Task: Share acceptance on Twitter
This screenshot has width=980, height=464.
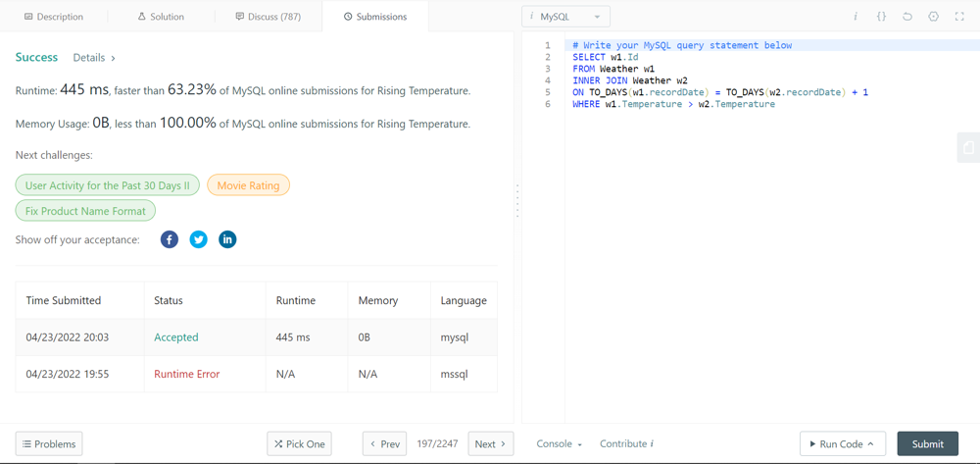Action: pos(198,239)
